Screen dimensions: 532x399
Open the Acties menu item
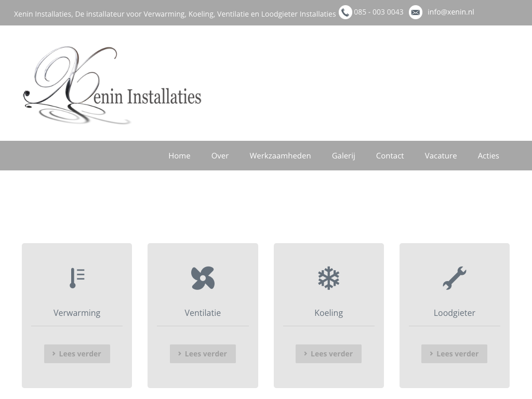click(x=488, y=156)
